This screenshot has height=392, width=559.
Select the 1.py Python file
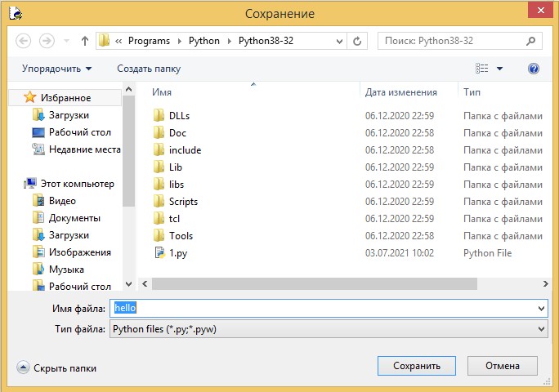click(x=177, y=253)
